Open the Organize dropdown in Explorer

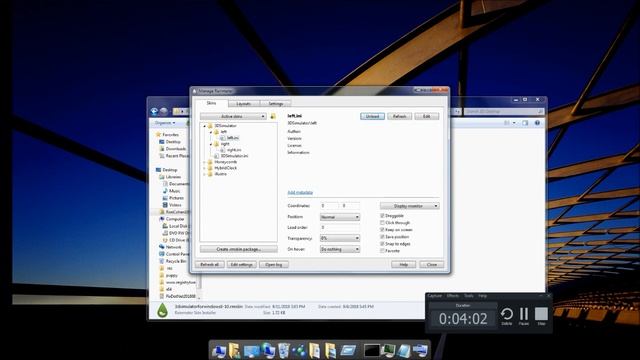[165, 123]
